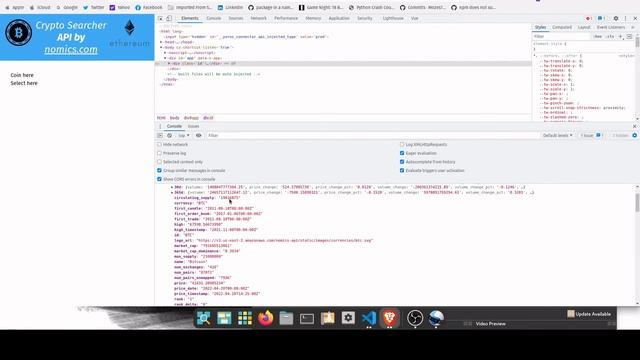The width and height of the screenshot is (640, 360).
Task: Open the LinkedIn bookmark
Action: [x=230, y=7]
